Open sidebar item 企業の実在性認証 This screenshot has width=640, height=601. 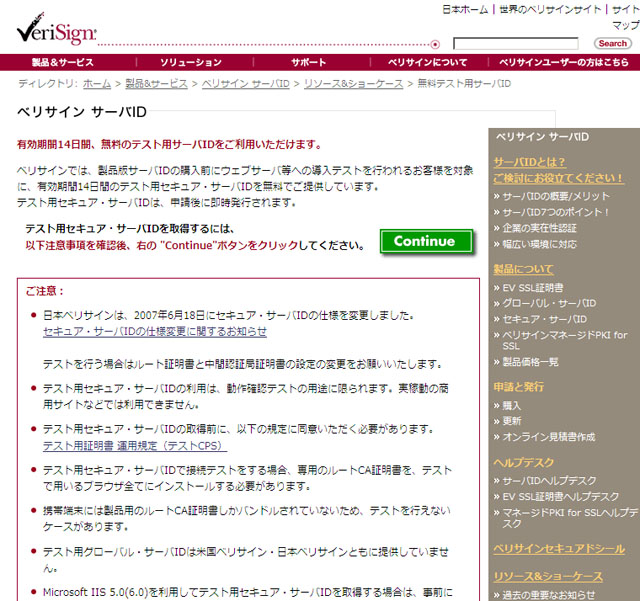[x=539, y=228]
